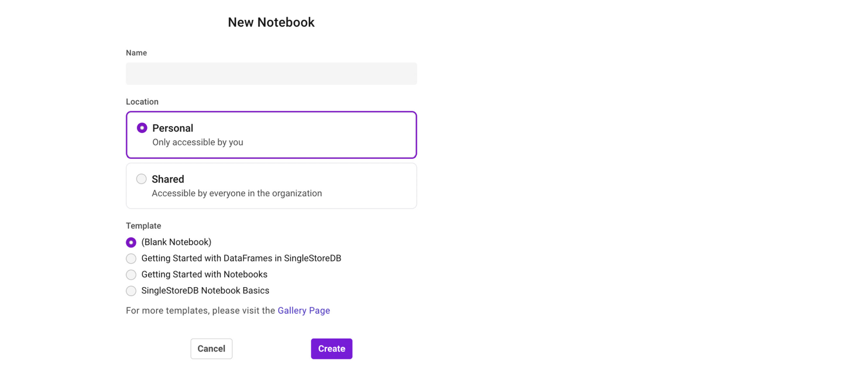The width and height of the screenshot is (868, 373).
Task: Click the "SingleStoreDB Notebook Basics" label text
Action: pos(205,290)
